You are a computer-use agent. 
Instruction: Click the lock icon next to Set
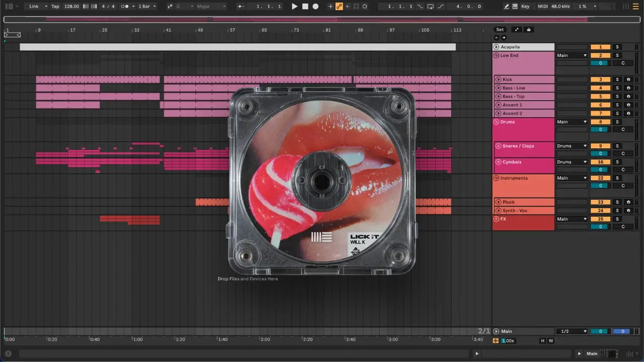coord(528,30)
